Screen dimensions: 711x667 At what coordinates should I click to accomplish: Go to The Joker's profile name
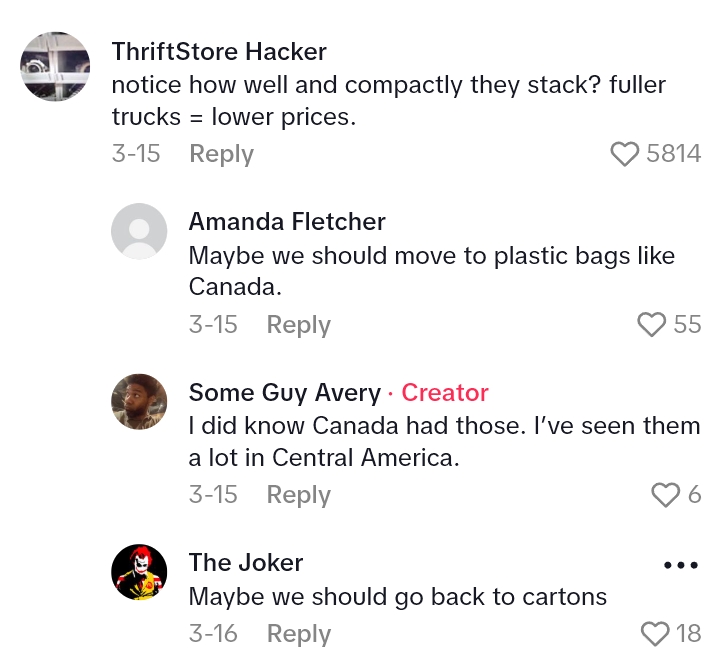tap(246, 562)
